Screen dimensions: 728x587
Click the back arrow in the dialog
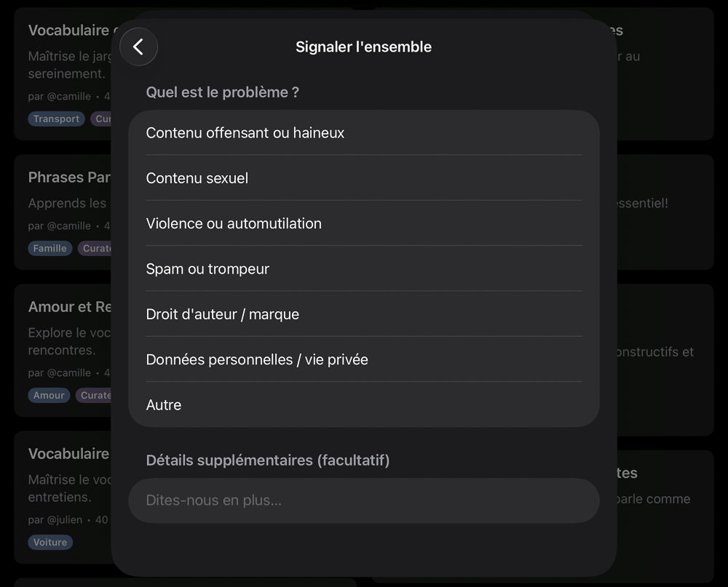pos(138,47)
